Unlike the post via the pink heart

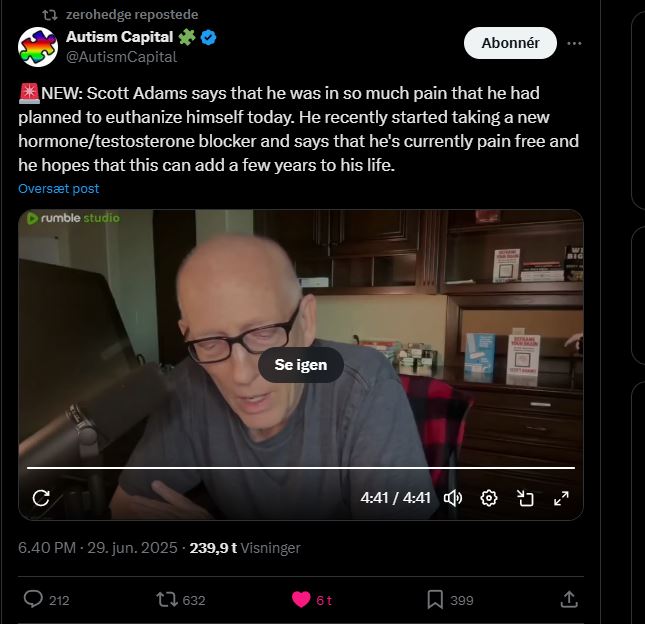click(x=301, y=600)
